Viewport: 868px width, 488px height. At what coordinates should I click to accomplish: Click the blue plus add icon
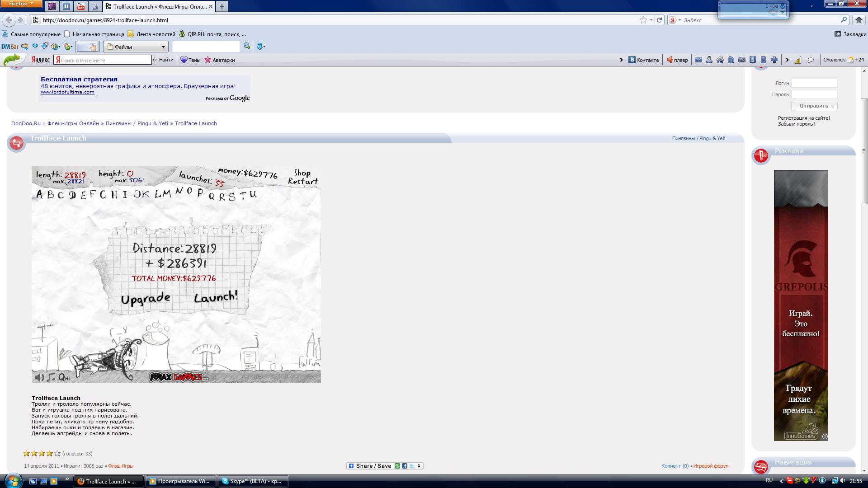[774, 60]
